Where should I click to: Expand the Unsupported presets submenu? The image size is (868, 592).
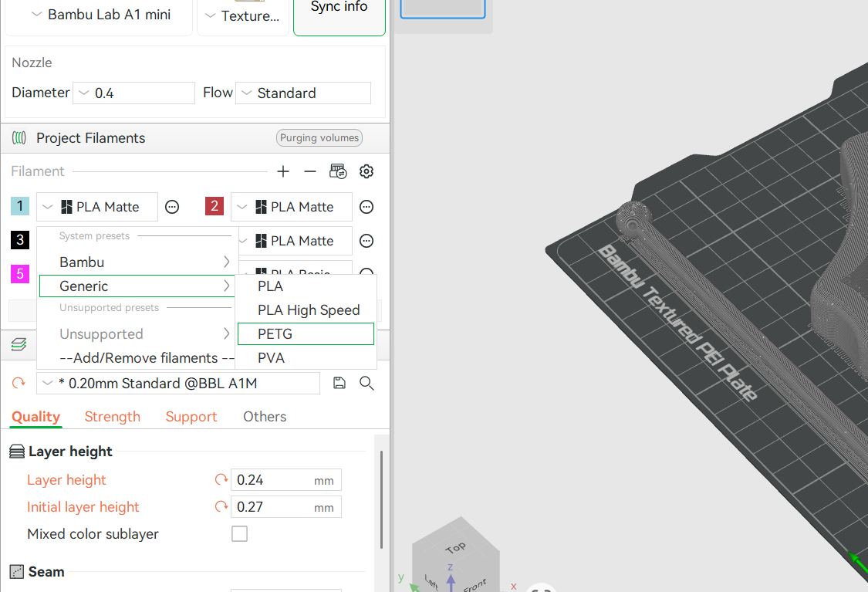(137, 334)
